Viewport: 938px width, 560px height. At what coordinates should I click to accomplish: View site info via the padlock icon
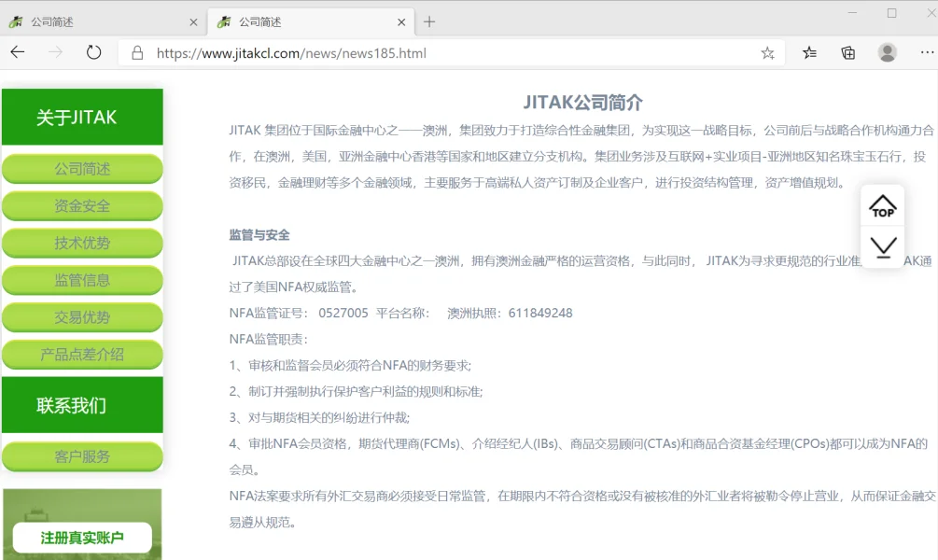137,53
